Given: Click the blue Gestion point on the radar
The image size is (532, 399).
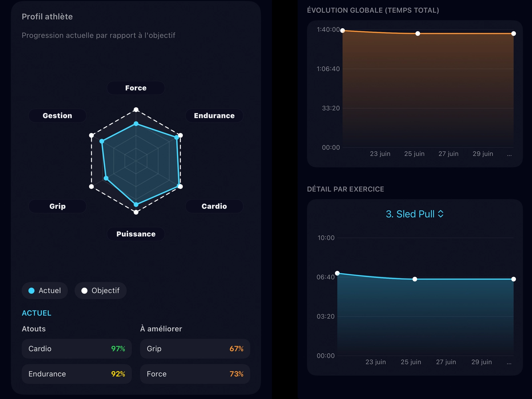Looking at the screenshot, I should click(x=102, y=141).
